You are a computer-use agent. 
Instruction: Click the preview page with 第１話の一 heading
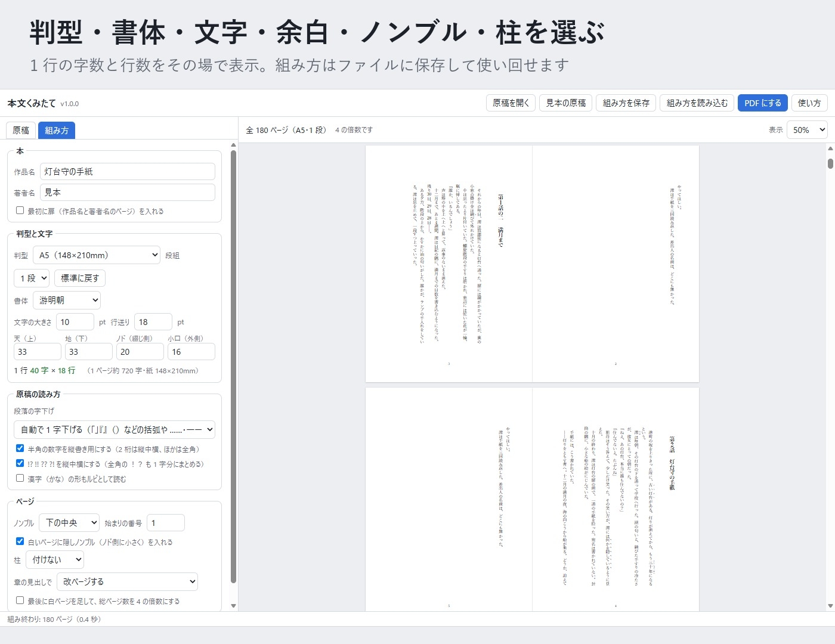[449, 264]
